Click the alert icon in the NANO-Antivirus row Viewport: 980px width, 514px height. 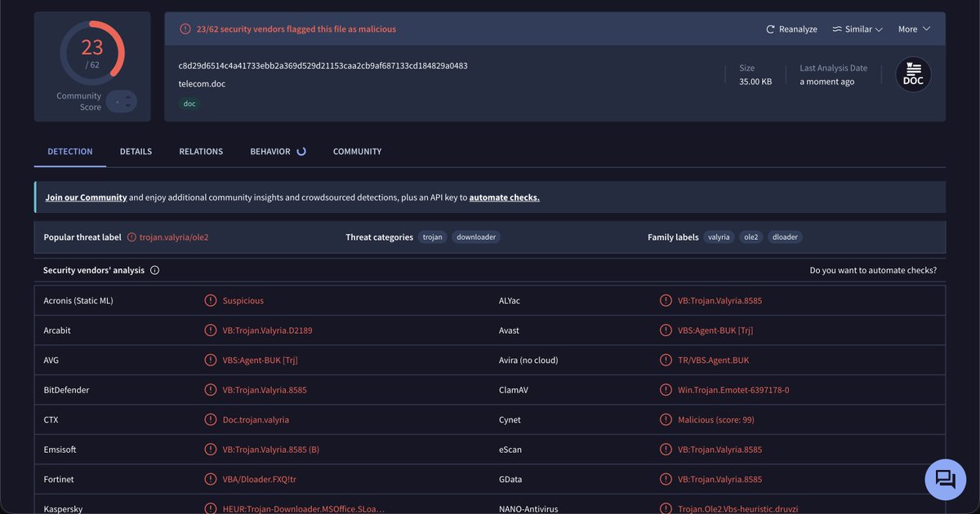coord(666,508)
